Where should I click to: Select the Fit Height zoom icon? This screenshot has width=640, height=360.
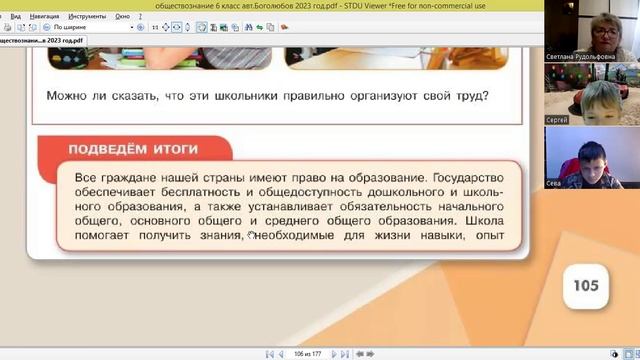pos(187,27)
